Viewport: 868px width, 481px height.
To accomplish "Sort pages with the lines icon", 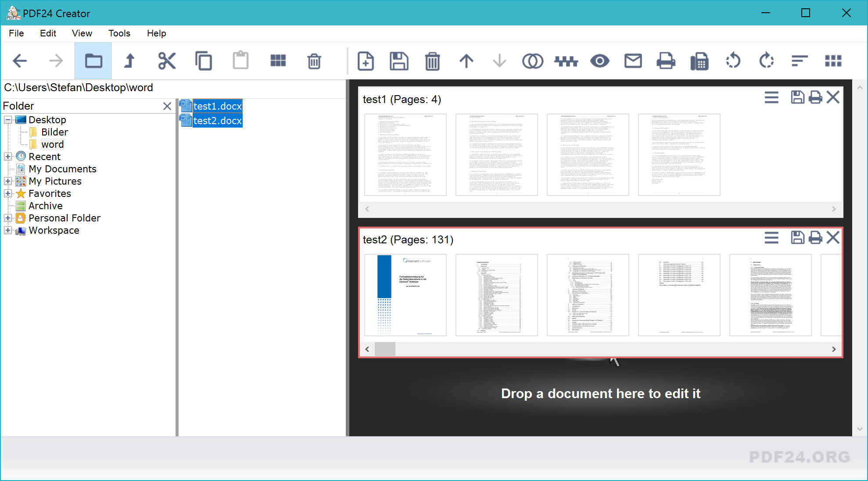I will pyautogui.click(x=800, y=61).
